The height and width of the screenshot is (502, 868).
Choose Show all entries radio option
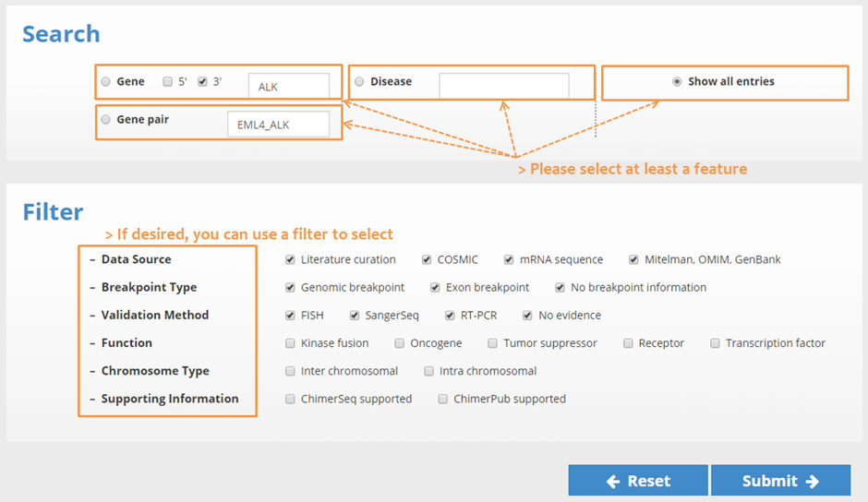tap(677, 81)
